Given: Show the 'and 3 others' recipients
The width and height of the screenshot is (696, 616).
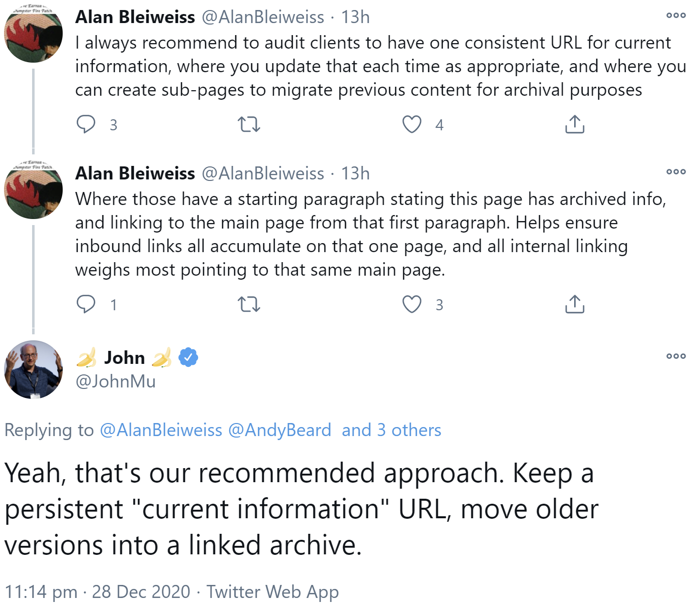Looking at the screenshot, I should tap(391, 430).
